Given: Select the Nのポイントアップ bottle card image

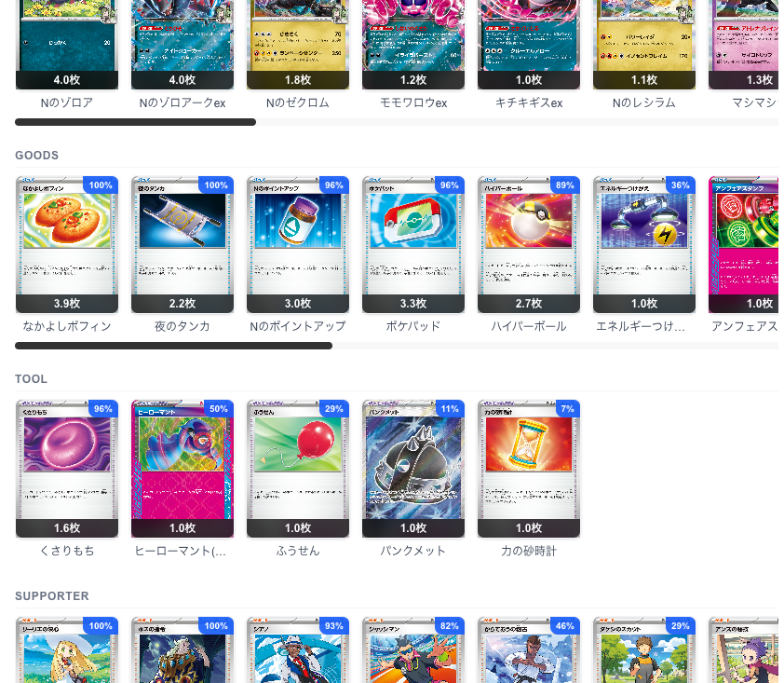Looking at the screenshot, I should (298, 244).
